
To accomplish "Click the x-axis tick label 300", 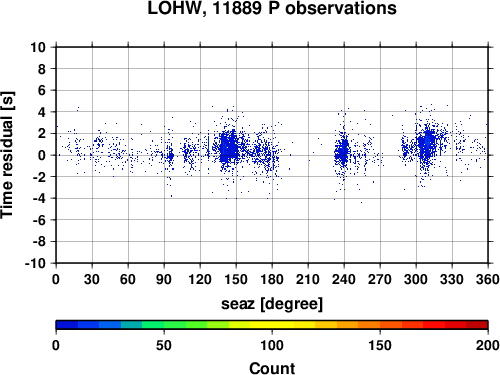I will pos(416,279).
